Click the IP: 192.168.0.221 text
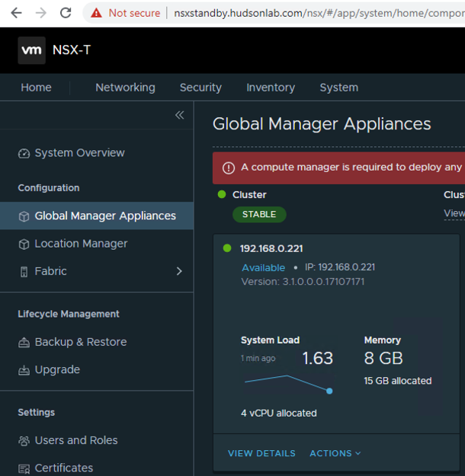Viewport: 465px width, 476px height. (x=340, y=267)
